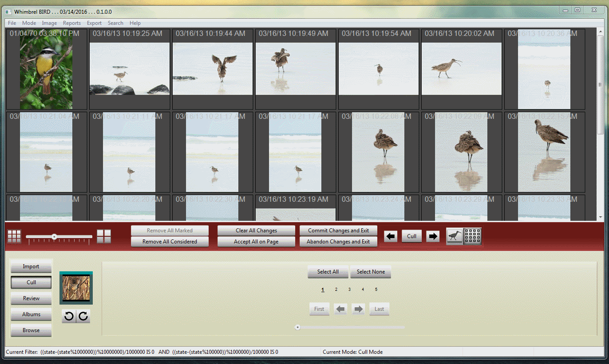Select thumbnail dated 03/16/13 10:22:08 AM

pyautogui.click(x=379, y=152)
